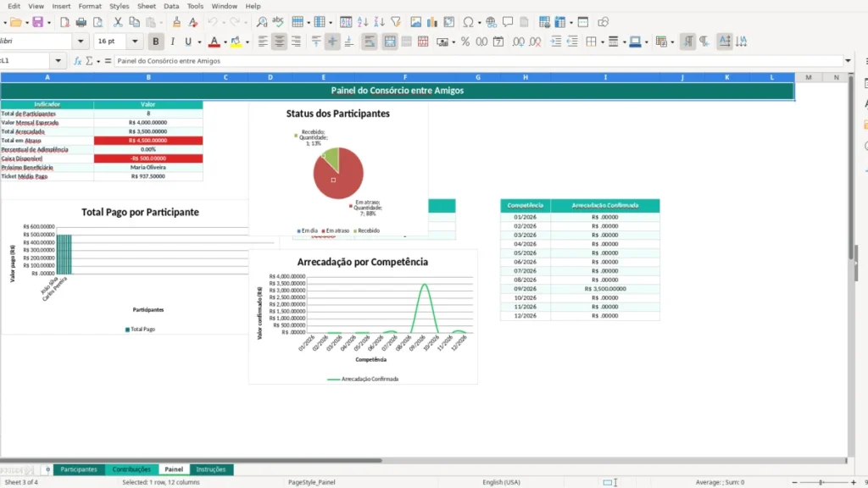Toggle Wrap Text for the cell
This screenshot has width=868, height=488.
(x=370, y=42)
